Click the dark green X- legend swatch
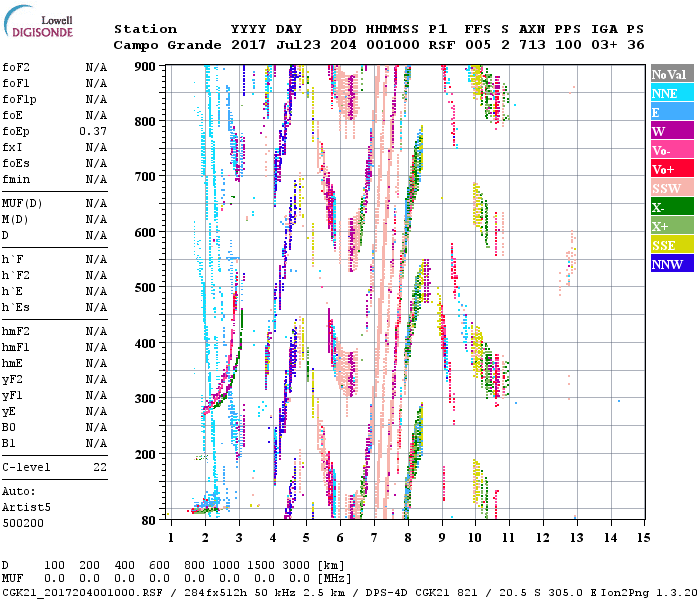700x600 pixels. point(671,207)
